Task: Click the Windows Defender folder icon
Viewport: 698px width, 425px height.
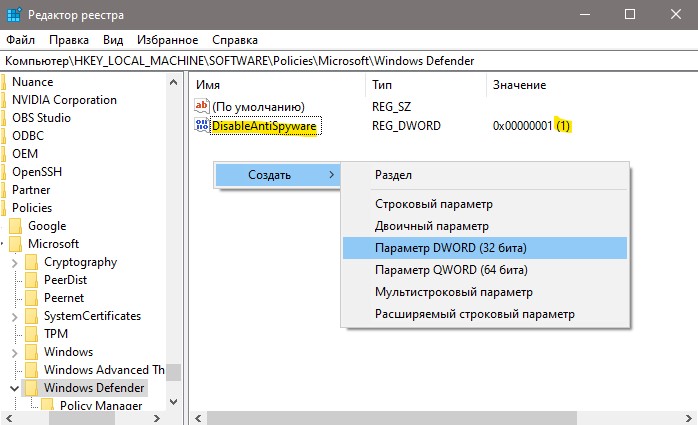Action: (32, 388)
